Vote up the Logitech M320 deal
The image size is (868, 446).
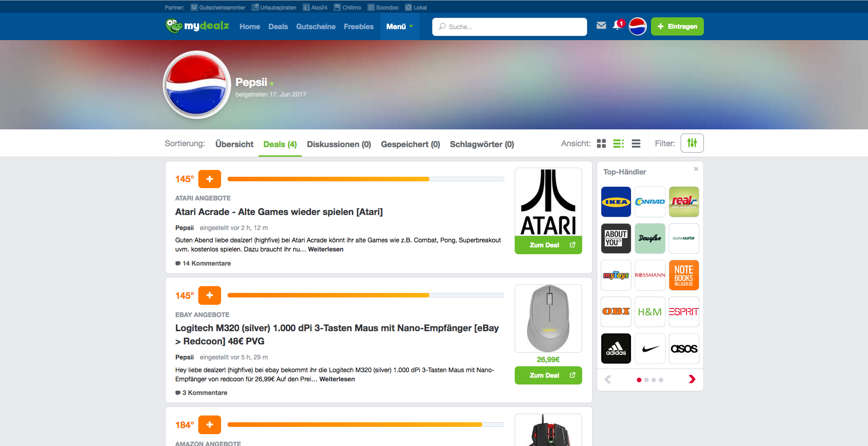click(210, 295)
